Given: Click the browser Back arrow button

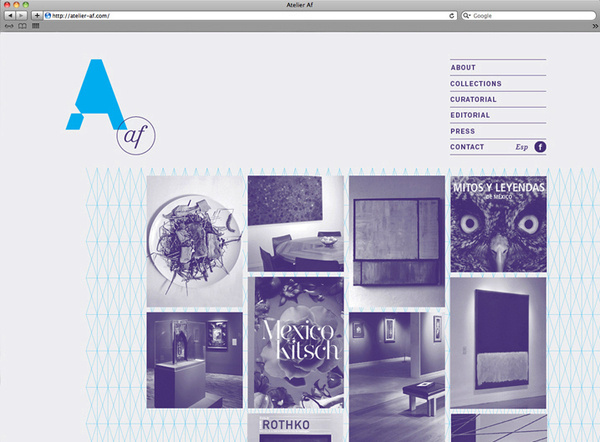Looking at the screenshot, I should click(10, 16).
